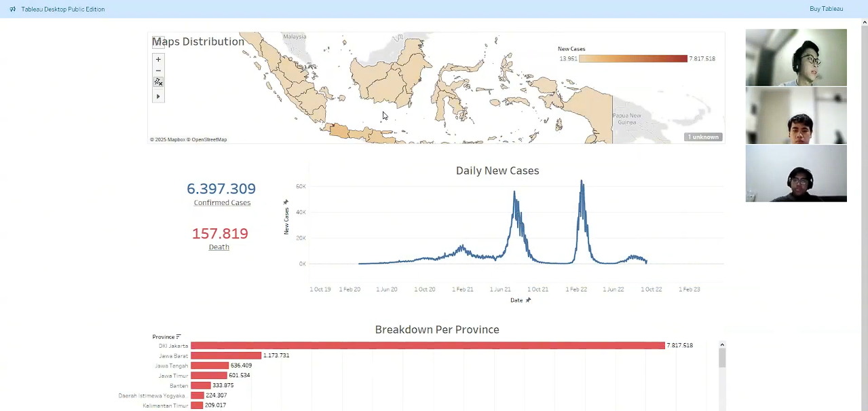Click the Province sort icon
868x411 pixels.
pyautogui.click(x=178, y=337)
